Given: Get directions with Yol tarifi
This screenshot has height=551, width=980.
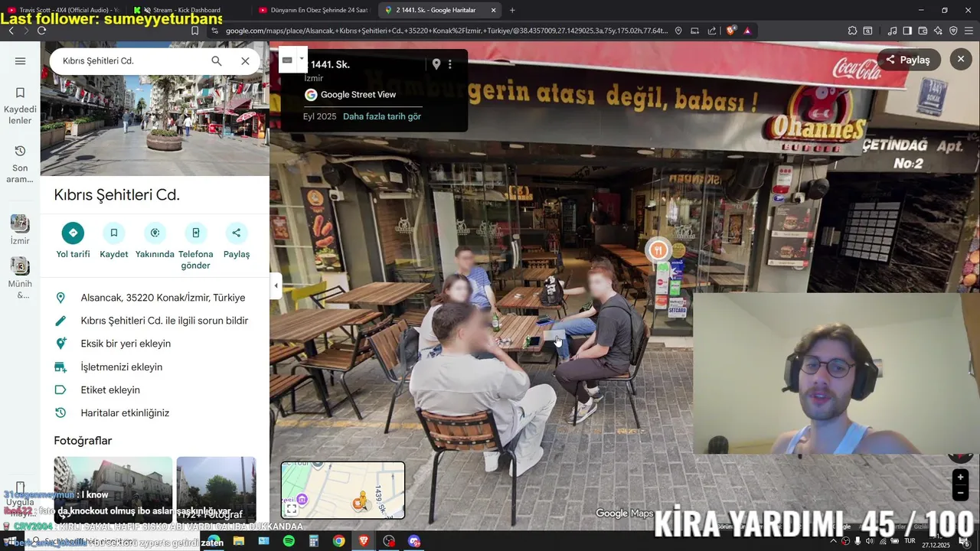Looking at the screenshot, I should [73, 241].
